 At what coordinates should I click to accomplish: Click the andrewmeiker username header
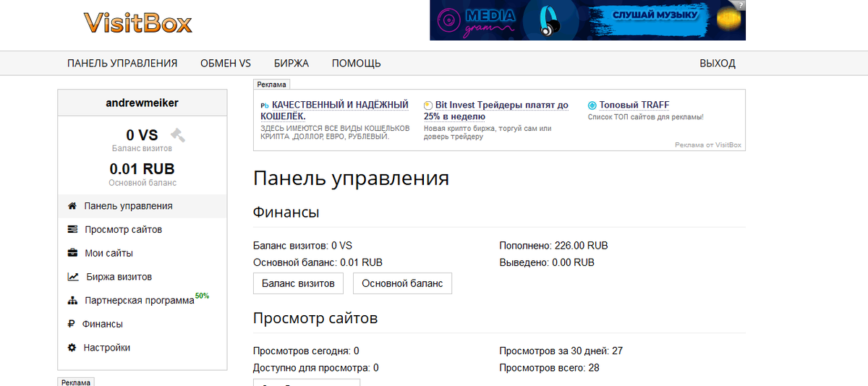click(x=142, y=103)
